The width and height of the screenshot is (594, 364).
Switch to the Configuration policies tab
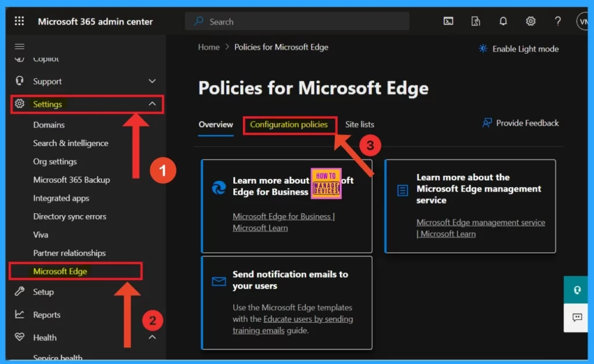click(289, 125)
